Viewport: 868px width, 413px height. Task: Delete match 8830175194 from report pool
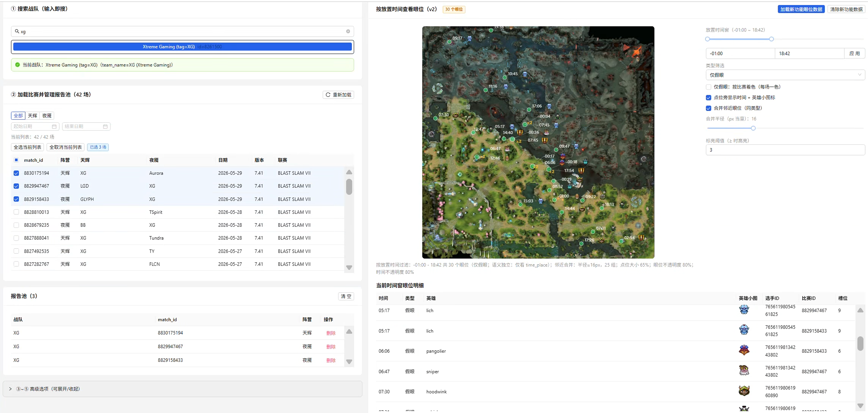(x=331, y=333)
